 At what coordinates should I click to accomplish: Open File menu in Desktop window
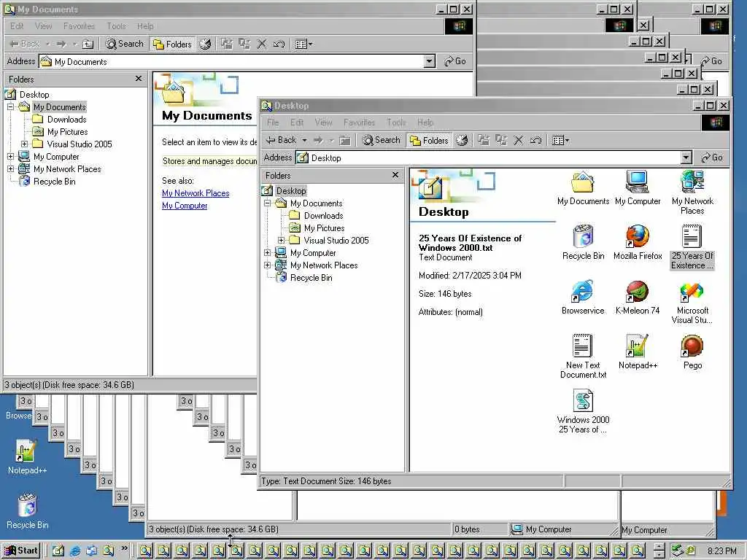tap(273, 122)
